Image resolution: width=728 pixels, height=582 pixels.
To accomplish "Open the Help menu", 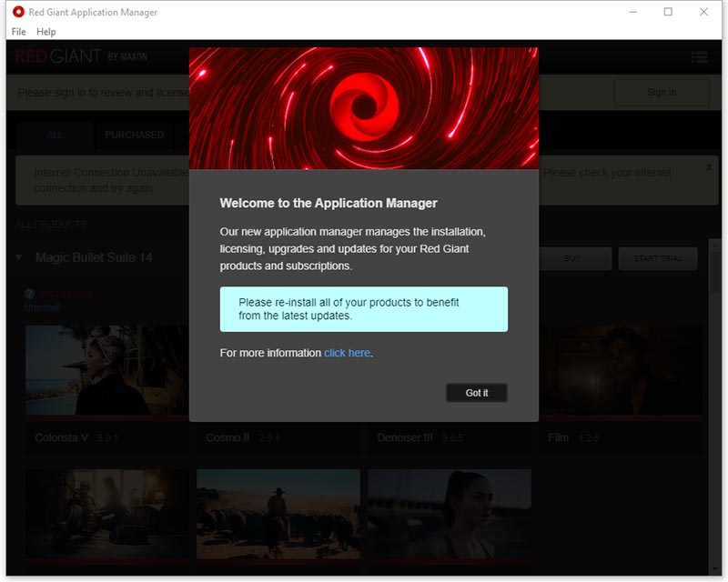I will (x=46, y=32).
